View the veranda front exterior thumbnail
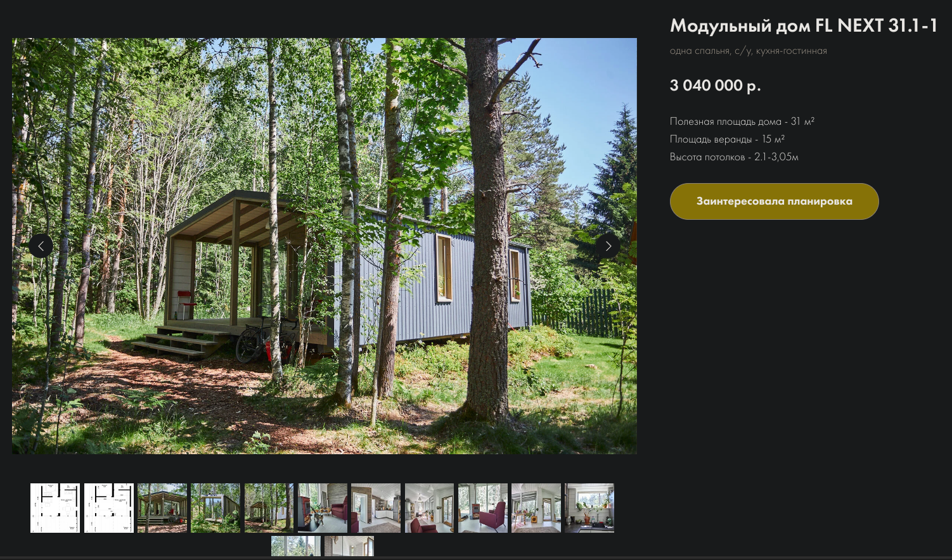The height and width of the screenshot is (560, 952). tap(162, 508)
